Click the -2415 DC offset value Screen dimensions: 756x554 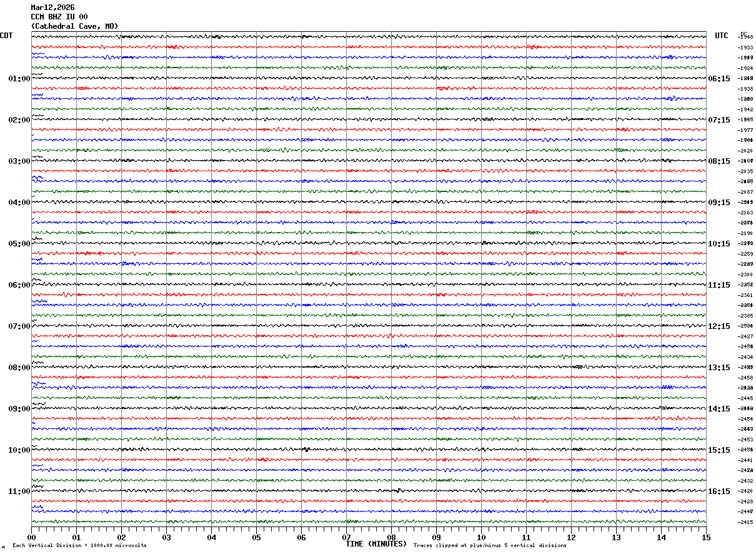tap(746, 522)
